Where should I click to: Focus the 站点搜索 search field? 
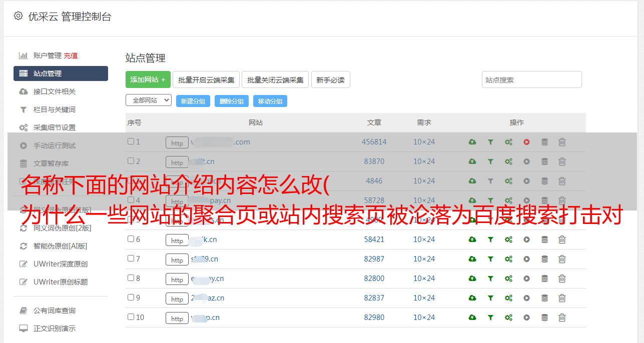(x=532, y=79)
